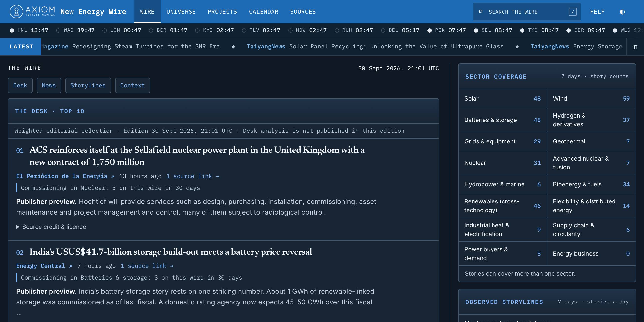The image size is (644, 322).
Task: Click the Axiom Venture Capital logo
Action: click(32, 11)
